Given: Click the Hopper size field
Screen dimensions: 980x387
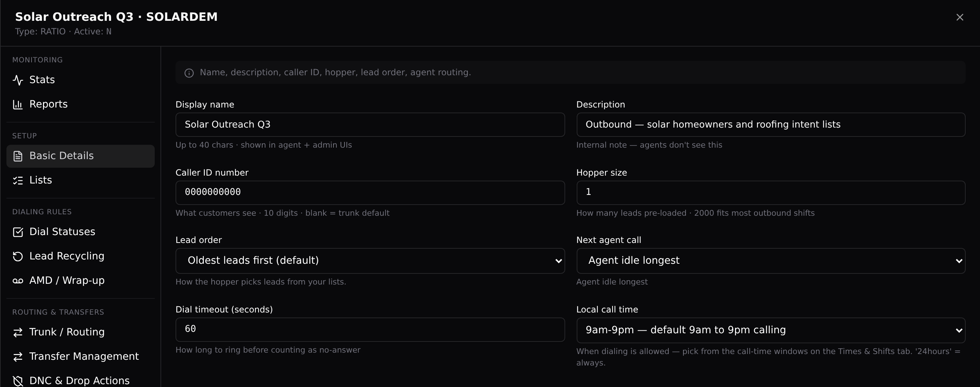Looking at the screenshot, I should pyautogui.click(x=771, y=192).
